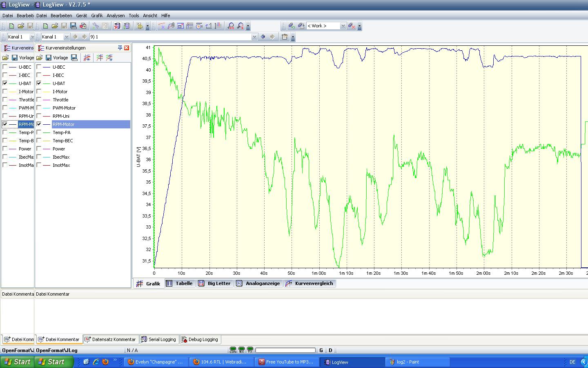Open the options arrow beside the trash icon
Image resolution: width=588 pixels, height=368 pixels.
(x=293, y=37)
